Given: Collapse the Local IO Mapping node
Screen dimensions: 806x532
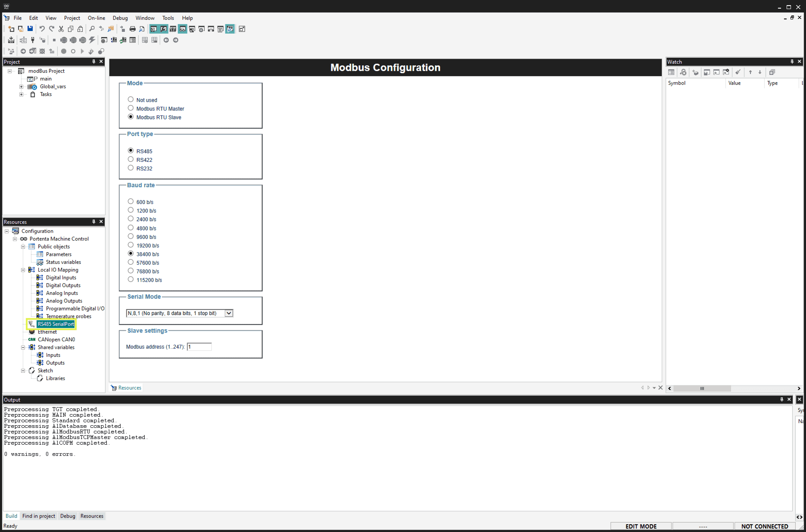Looking at the screenshot, I should (23, 270).
